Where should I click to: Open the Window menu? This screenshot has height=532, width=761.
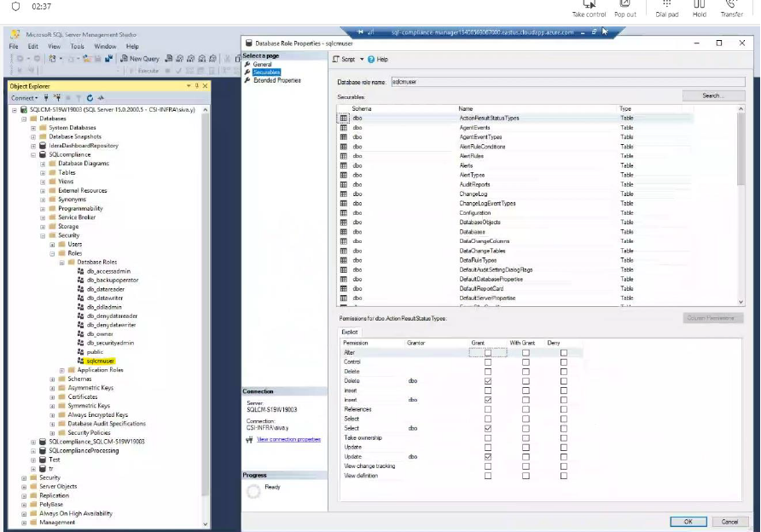click(x=105, y=47)
